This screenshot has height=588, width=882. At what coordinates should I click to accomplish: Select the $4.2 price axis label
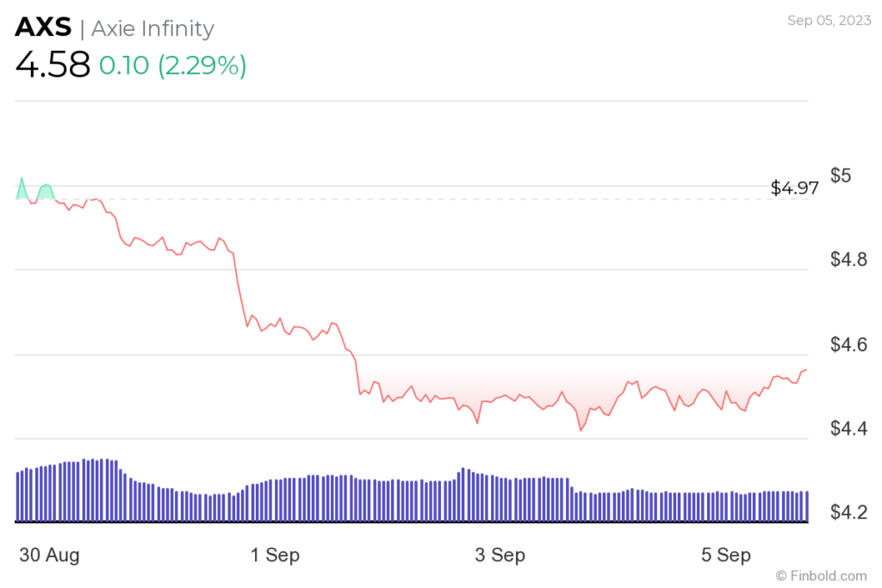pyautogui.click(x=849, y=512)
